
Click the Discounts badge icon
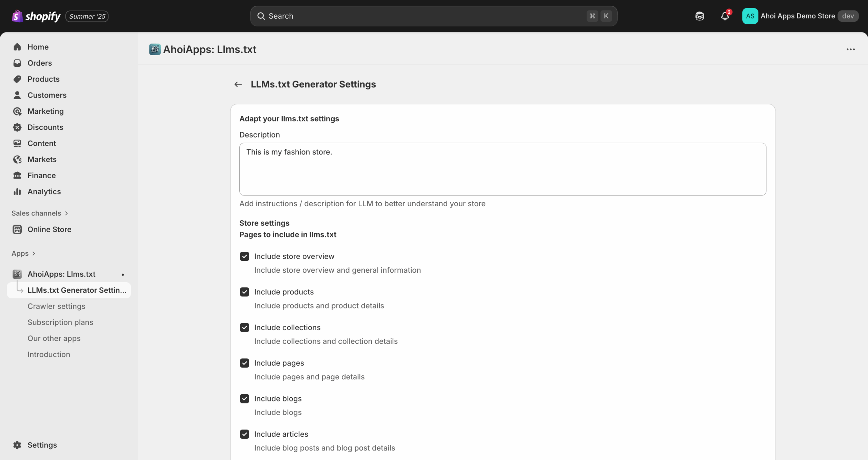pos(17,127)
